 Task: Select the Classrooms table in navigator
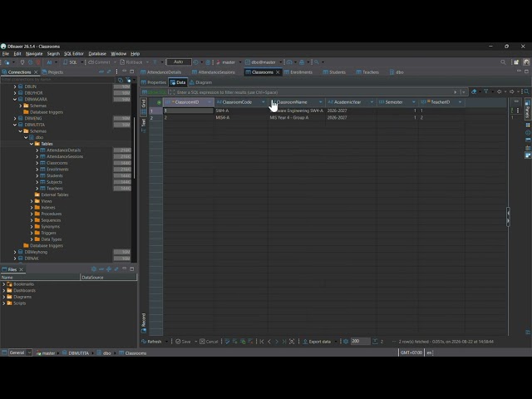(57, 163)
